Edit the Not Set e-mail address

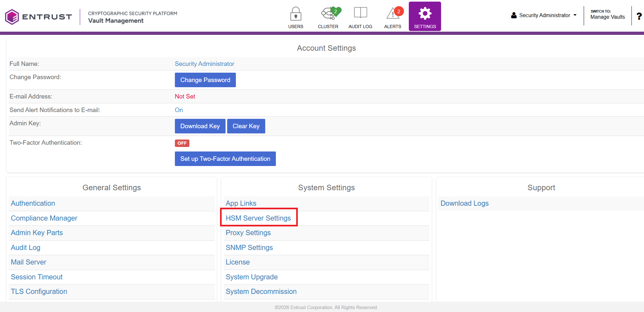[185, 97]
